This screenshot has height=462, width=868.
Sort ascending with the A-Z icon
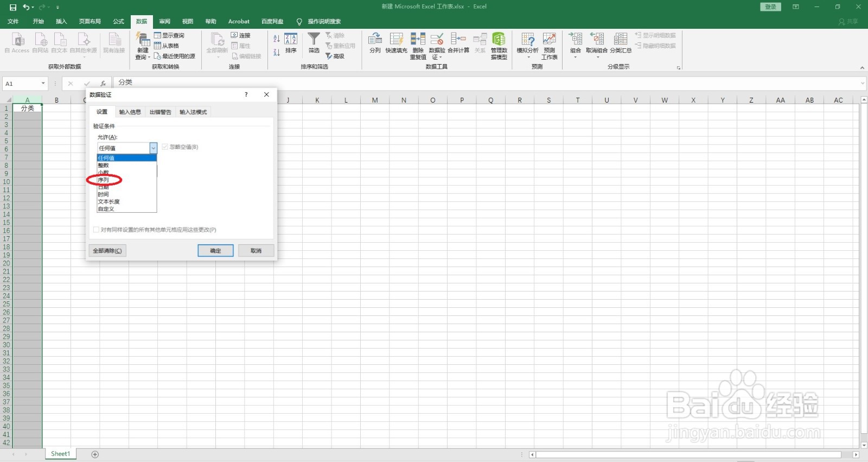[277, 39]
